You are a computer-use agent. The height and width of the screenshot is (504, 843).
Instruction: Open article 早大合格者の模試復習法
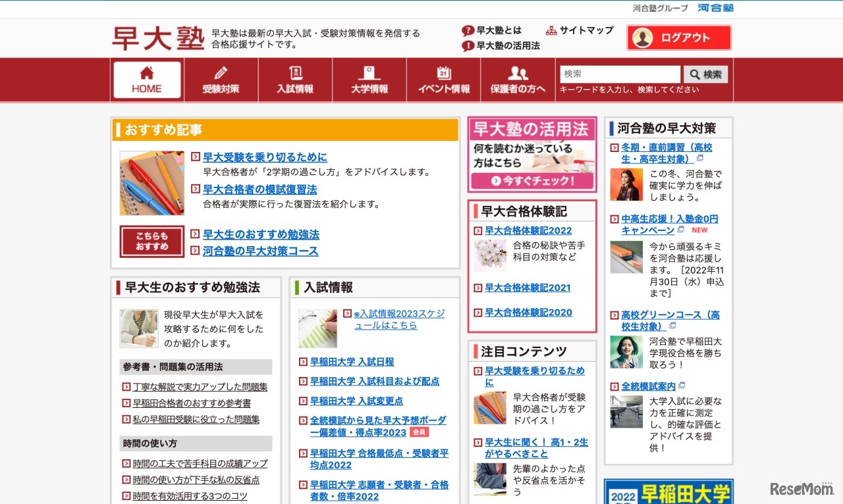tap(259, 189)
